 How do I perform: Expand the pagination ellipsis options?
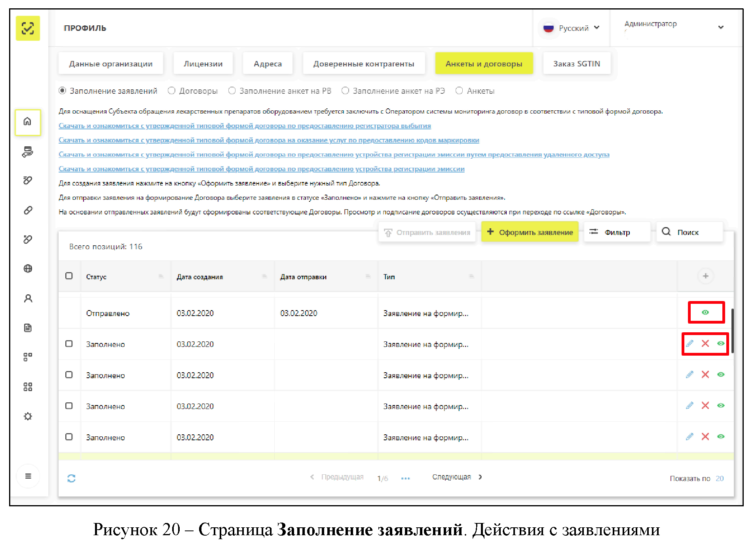click(x=405, y=478)
